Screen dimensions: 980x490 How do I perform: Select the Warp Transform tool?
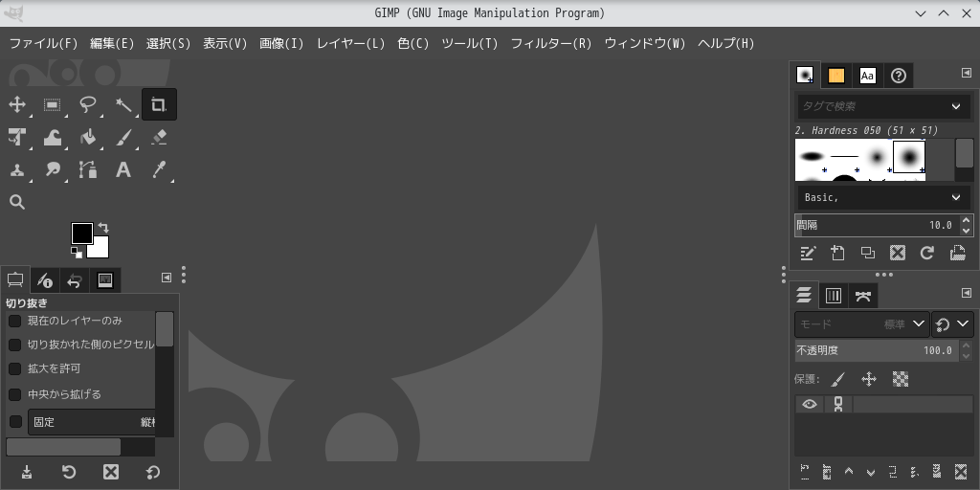click(x=53, y=137)
